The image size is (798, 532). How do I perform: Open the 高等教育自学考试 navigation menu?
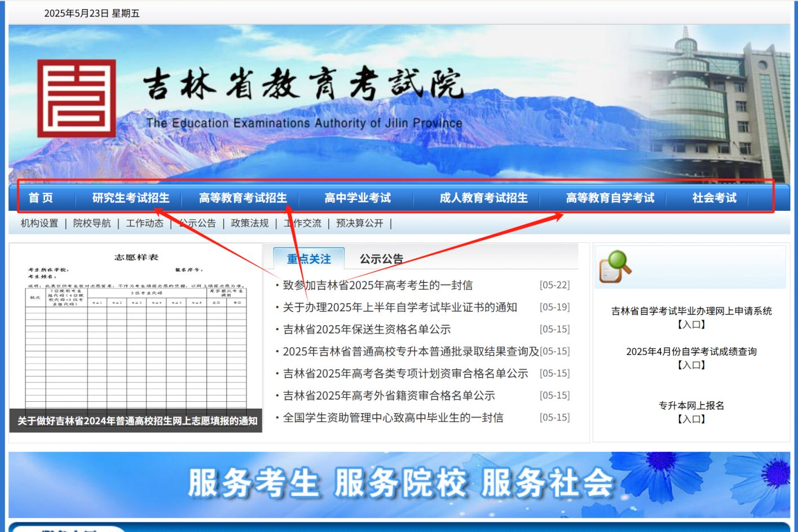[x=611, y=198]
